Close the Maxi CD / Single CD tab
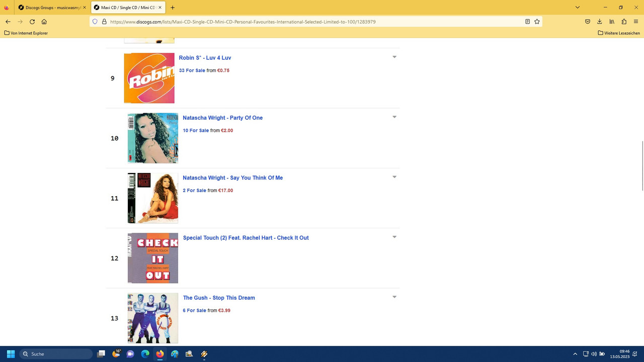644x362 pixels. coord(159,8)
